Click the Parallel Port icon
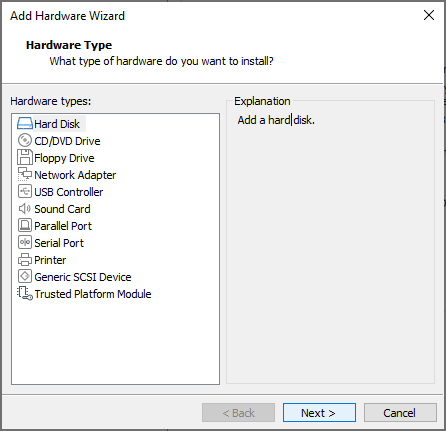The height and width of the screenshot is (431, 446). point(25,225)
